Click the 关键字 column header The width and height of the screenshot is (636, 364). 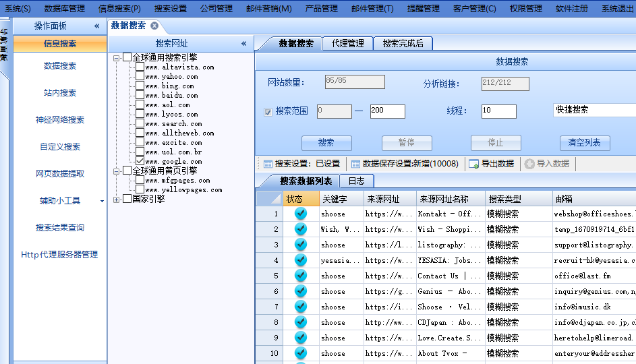[341, 199]
